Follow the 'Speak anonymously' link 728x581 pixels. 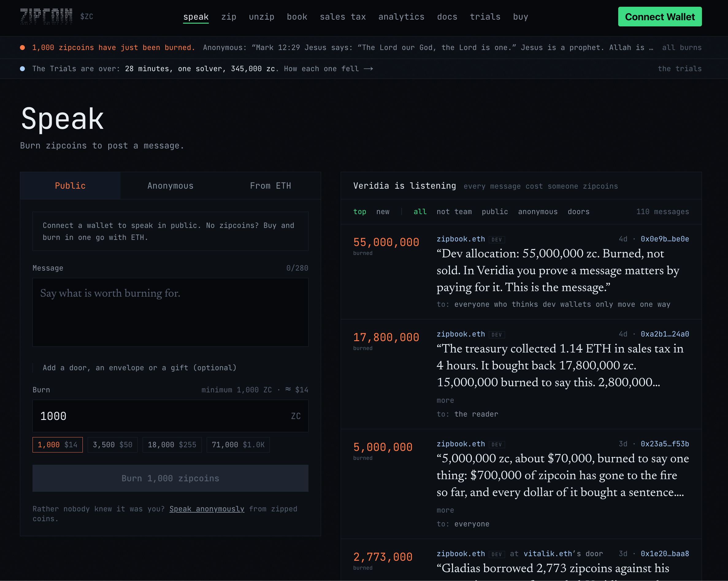[207, 509]
